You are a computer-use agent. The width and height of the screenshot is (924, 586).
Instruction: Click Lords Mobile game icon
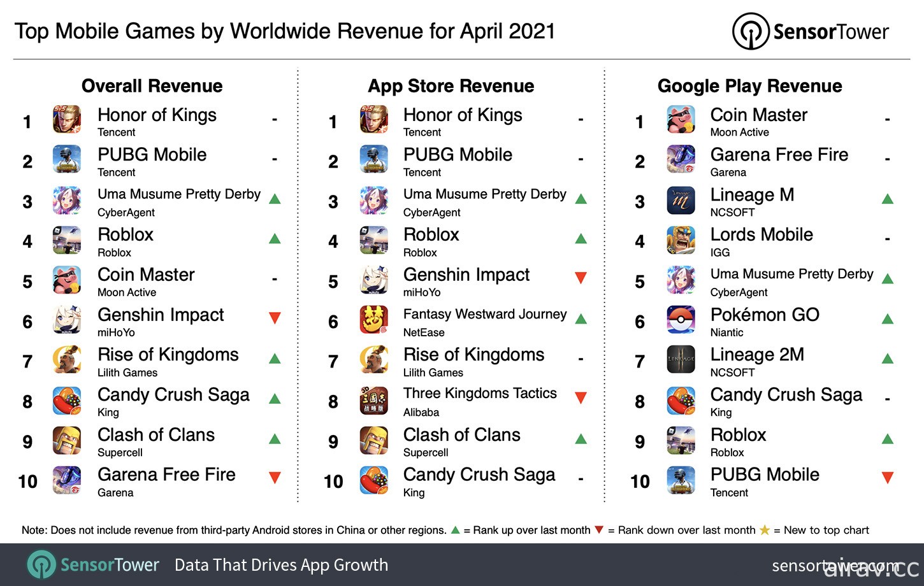[681, 239]
